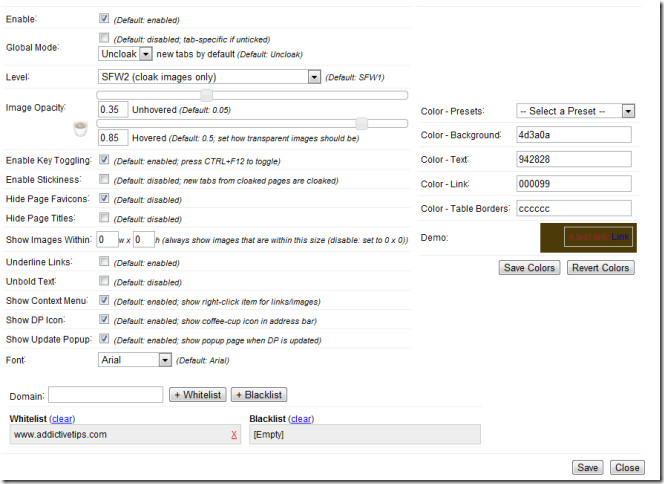Open the Font dropdown set to Arial
Screen dimensions: 664x484
click(135, 360)
